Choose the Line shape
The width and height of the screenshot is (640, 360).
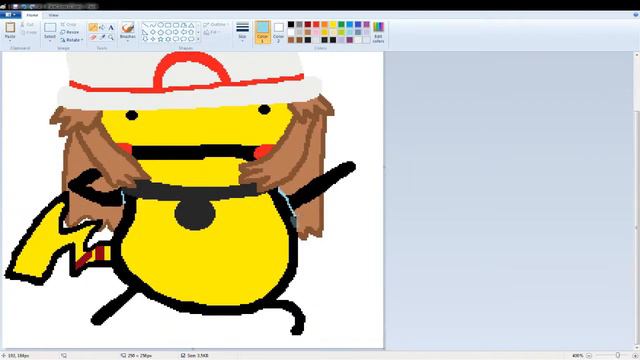click(145, 25)
